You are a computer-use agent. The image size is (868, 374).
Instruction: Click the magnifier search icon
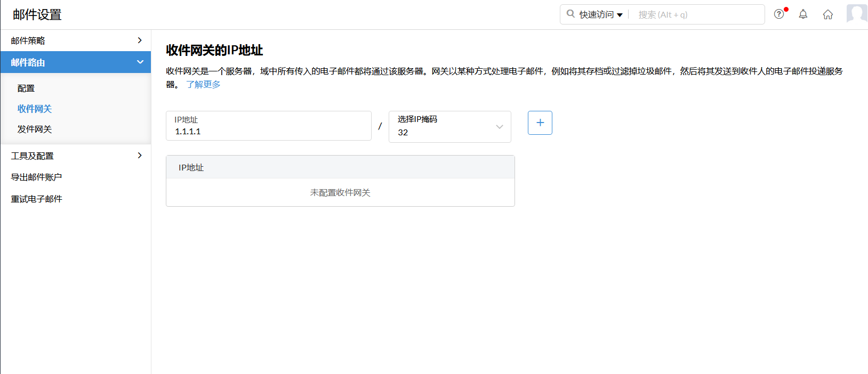(x=570, y=14)
